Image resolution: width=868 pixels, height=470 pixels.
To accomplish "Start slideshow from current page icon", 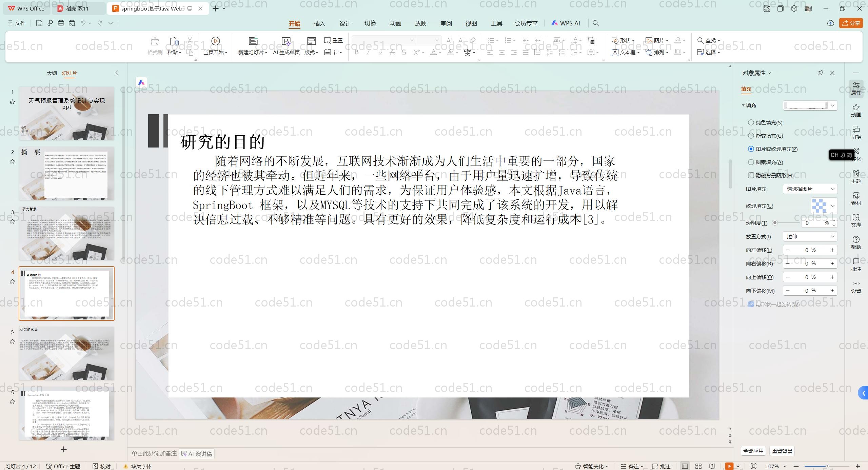I will (x=215, y=41).
